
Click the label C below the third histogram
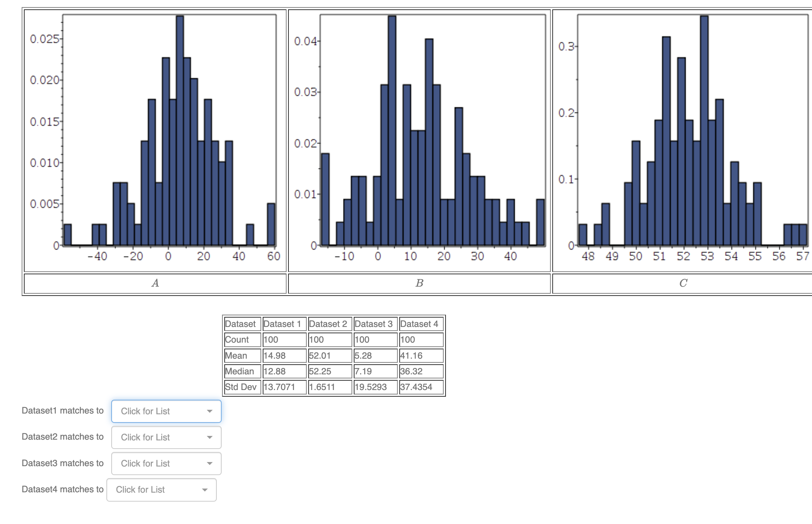(683, 284)
